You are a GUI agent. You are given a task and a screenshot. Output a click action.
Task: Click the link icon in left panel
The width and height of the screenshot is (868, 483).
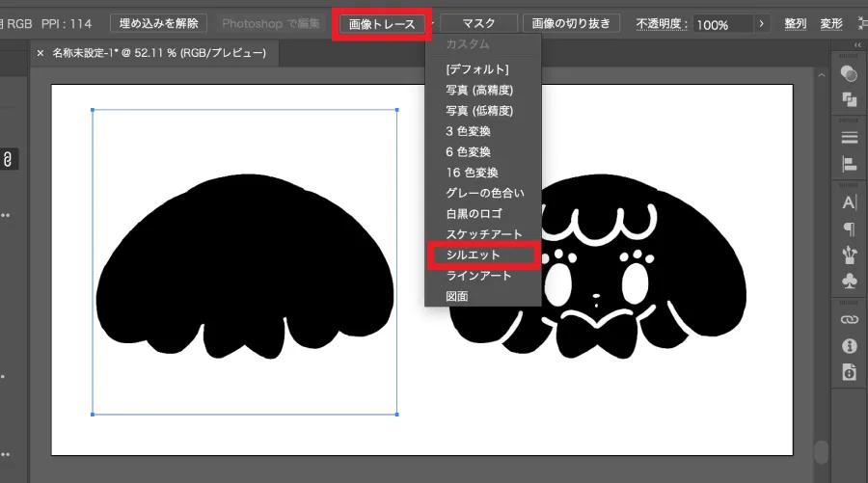pyautogui.click(x=7, y=159)
